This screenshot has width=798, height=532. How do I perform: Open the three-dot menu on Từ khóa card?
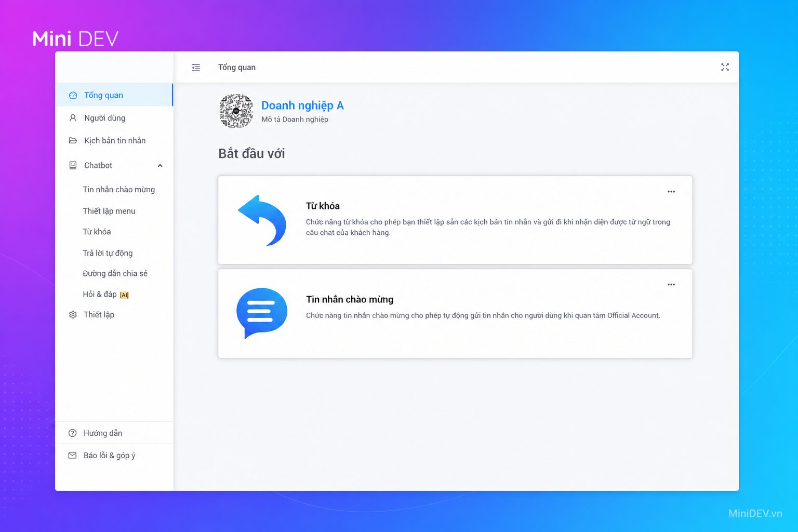click(671, 192)
